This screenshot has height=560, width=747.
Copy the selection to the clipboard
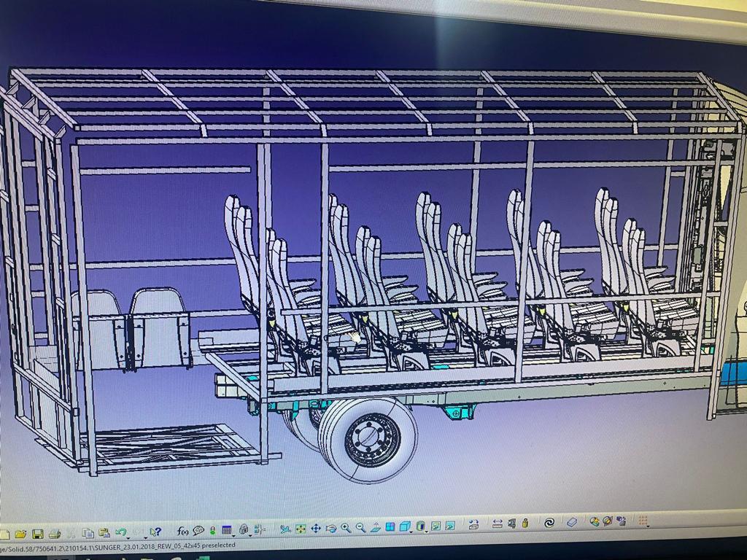(88, 533)
